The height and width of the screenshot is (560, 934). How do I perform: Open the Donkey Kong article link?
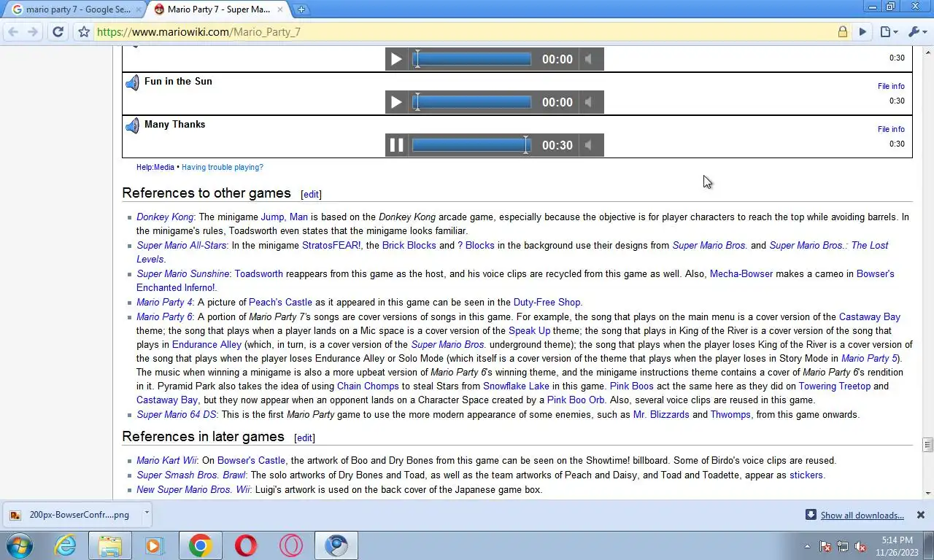click(165, 217)
